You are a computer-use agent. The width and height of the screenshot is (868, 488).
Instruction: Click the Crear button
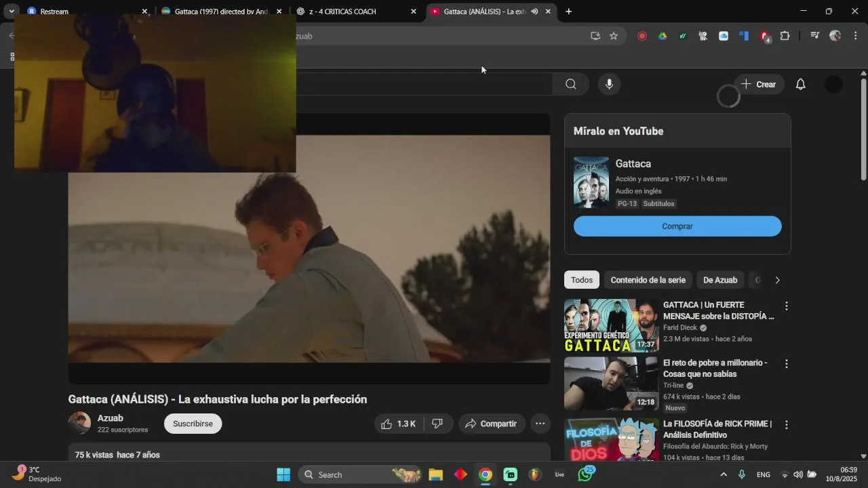pos(758,84)
